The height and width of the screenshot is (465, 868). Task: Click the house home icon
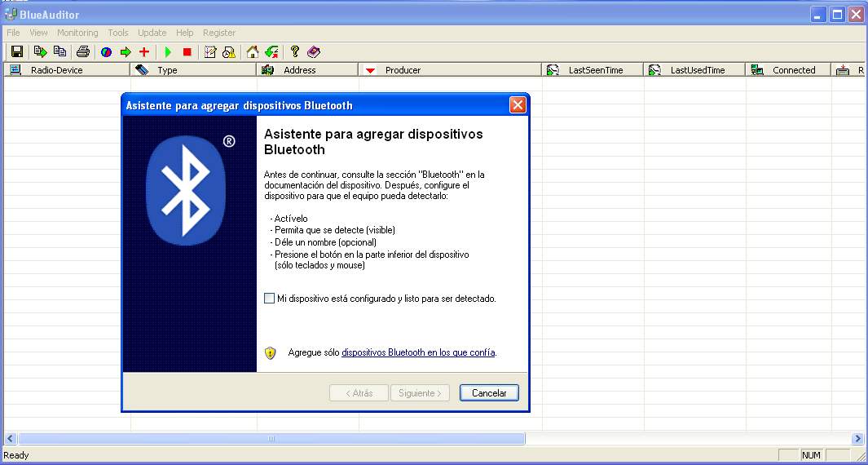(253, 52)
